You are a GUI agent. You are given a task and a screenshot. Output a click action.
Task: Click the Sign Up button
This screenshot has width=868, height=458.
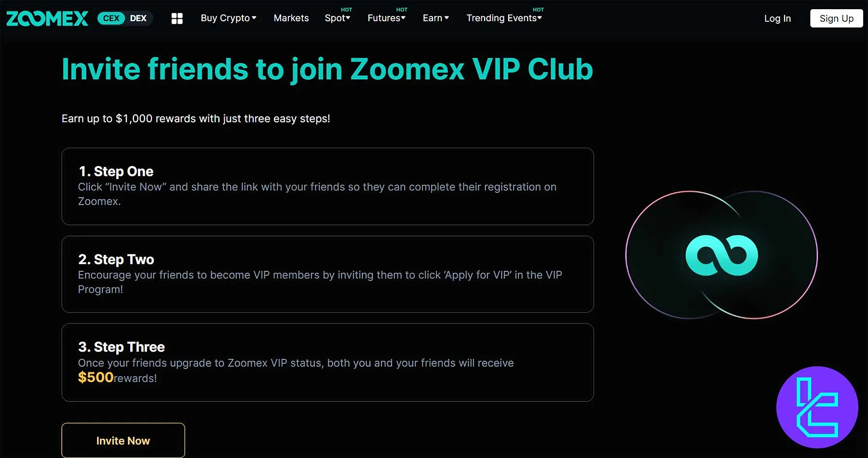[x=836, y=18]
